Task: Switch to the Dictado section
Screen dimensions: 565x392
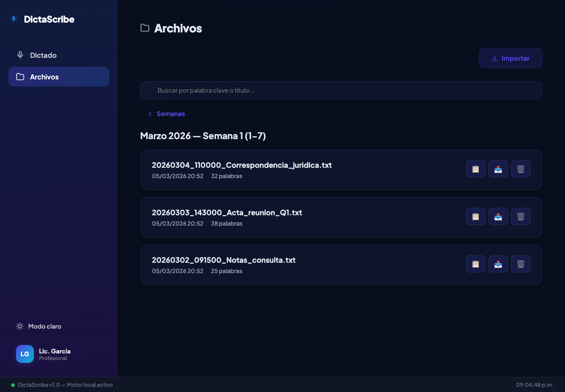Action: pos(43,55)
